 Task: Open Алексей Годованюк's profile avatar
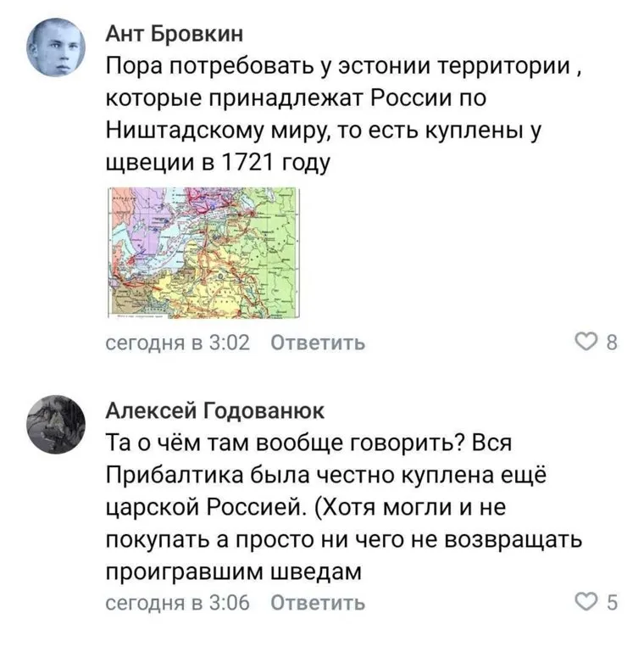pyautogui.click(x=58, y=426)
